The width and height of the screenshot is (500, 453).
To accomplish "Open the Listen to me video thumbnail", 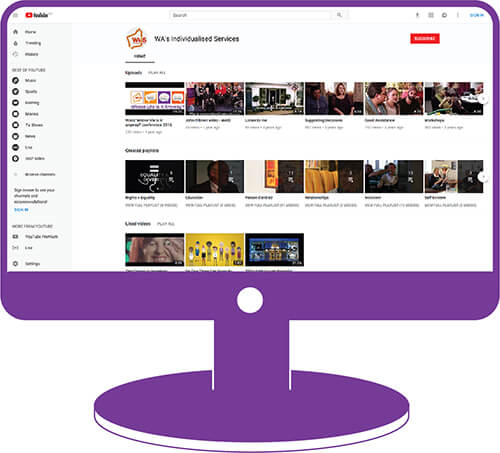I will (x=275, y=99).
